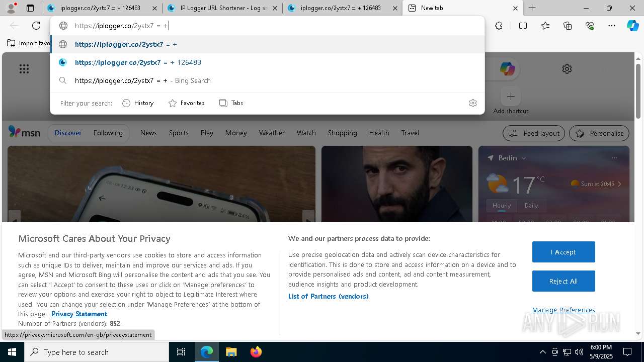Click I Accept on privacy banner
The image size is (644, 362).
563,252
